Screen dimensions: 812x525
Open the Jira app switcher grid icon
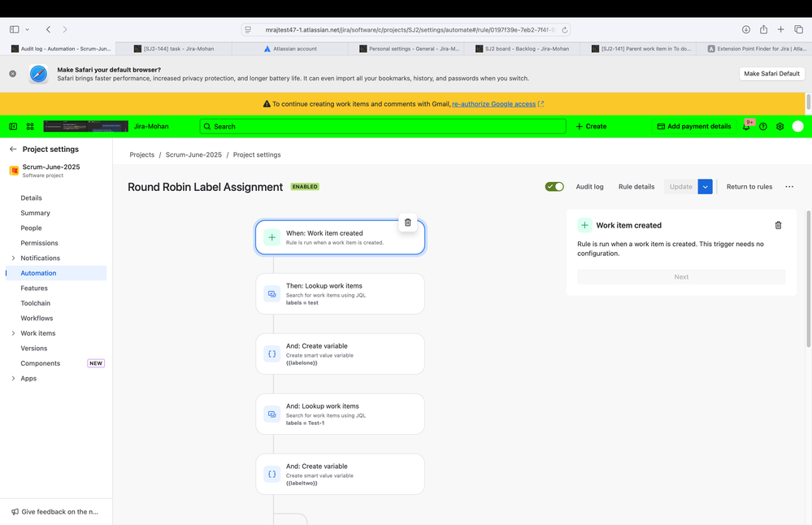tap(30, 126)
